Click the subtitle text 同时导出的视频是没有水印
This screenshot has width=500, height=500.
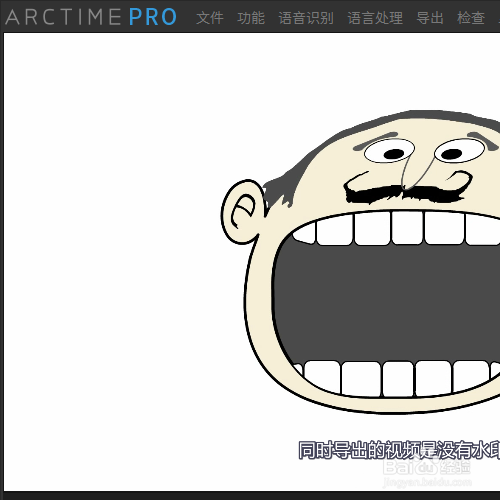[x=399, y=450]
